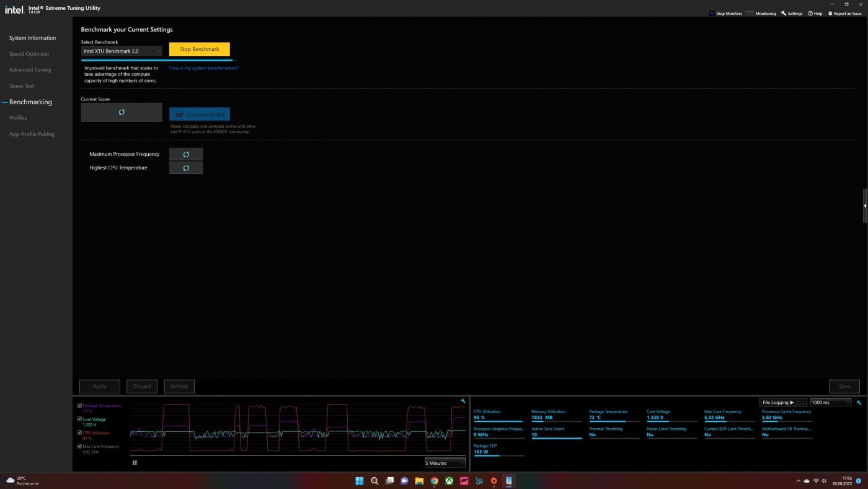Click the Refresh button
868x489 pixels.
click(x=179, y=386)
